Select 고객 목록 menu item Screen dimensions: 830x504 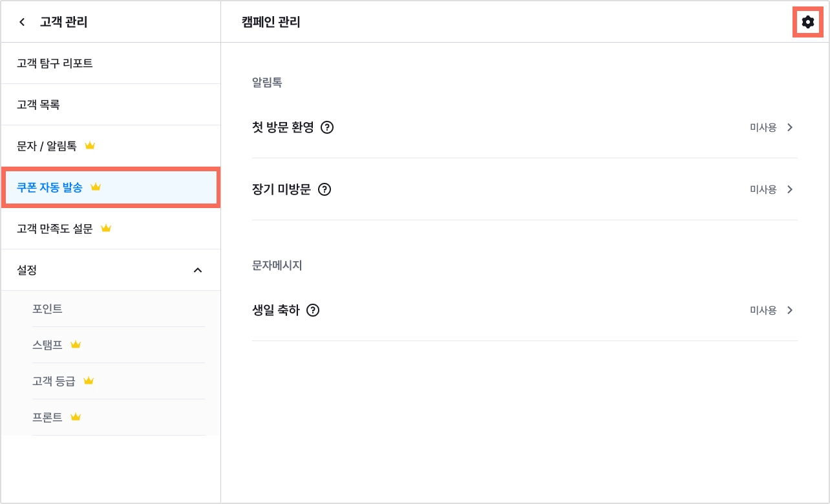(x=111, y=105)
